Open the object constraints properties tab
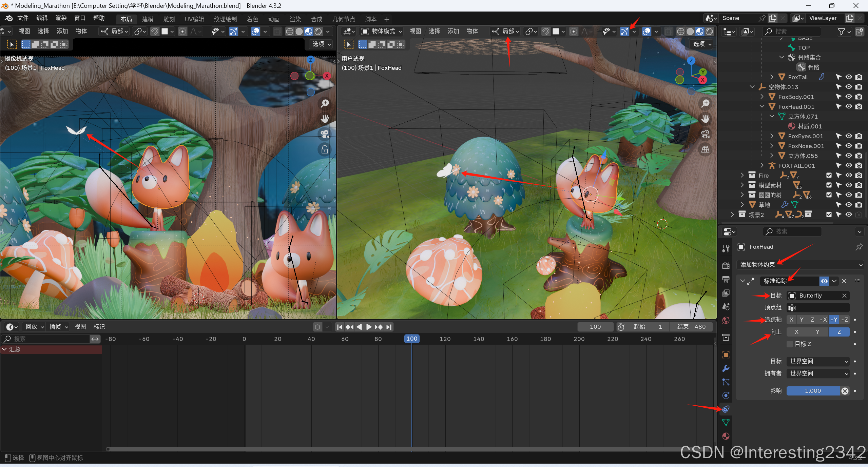Image resolution: width=868 pixels, height=467 pixels. (x=726, y=409)
